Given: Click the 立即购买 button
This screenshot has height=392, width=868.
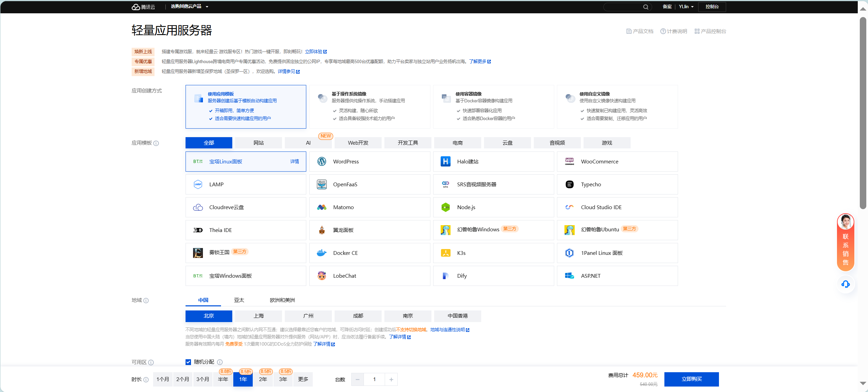Looking at the screenshot, I should (x=691, y=379).
